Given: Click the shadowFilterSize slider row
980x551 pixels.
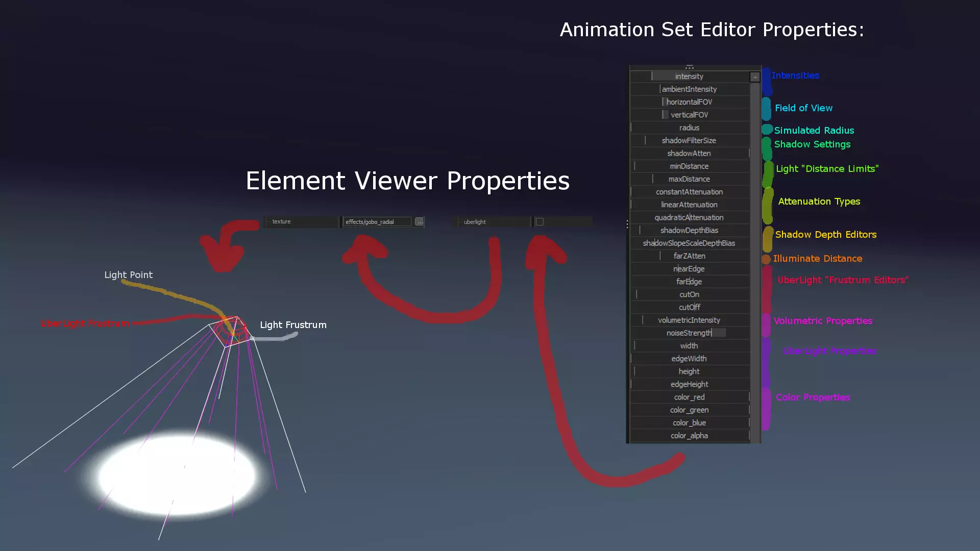Looking at the screenshot, I should click(689, 140).
